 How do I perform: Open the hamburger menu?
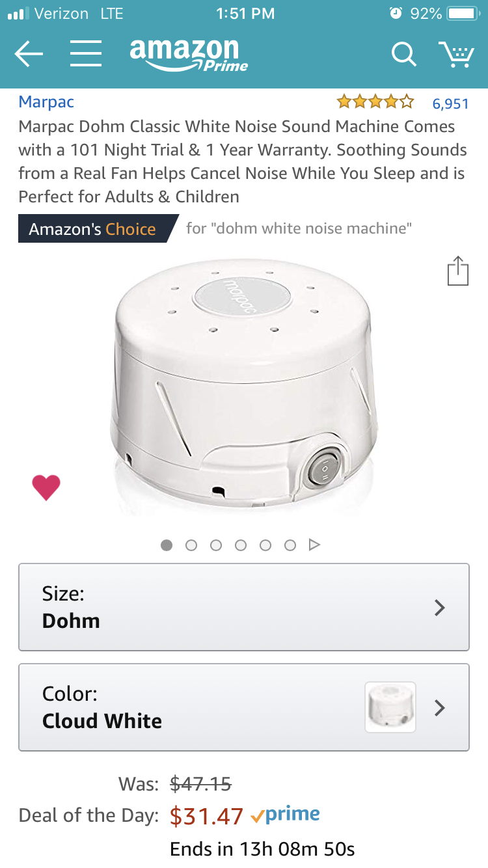pos(85,55)
